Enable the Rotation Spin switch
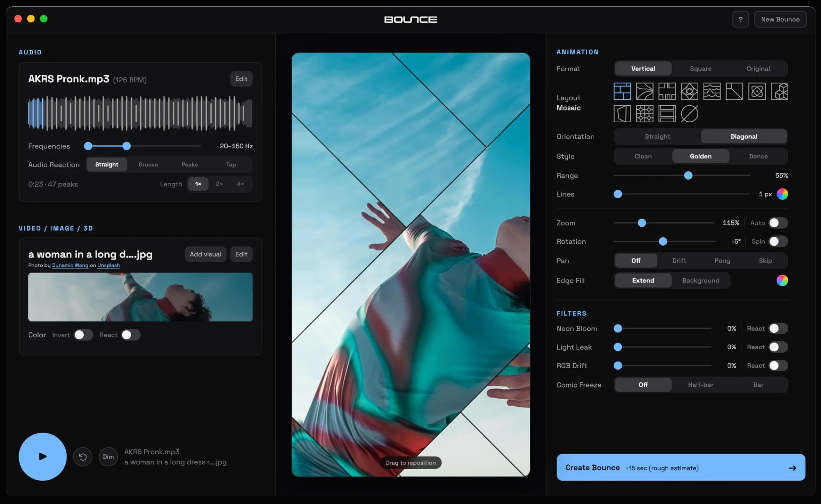 click(778, 242)
